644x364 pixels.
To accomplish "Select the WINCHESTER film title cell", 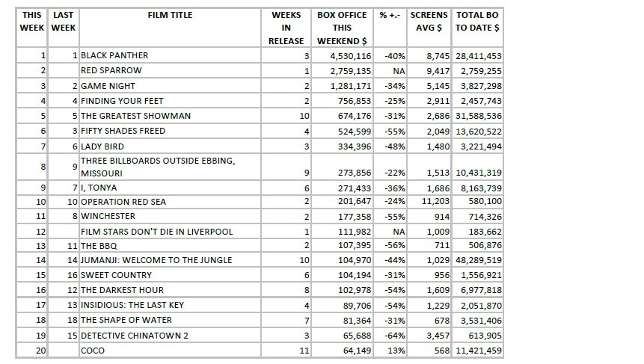I will click(108, 217).
